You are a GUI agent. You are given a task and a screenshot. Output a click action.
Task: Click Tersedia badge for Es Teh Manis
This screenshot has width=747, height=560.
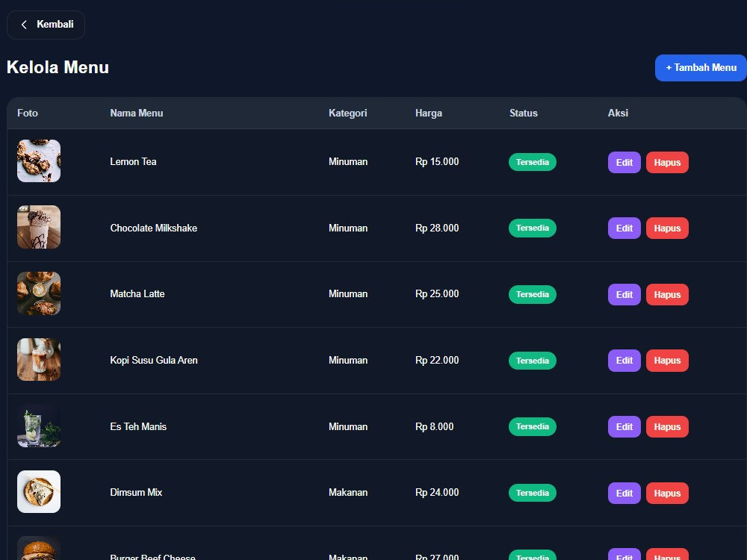[x=532, y=426]
